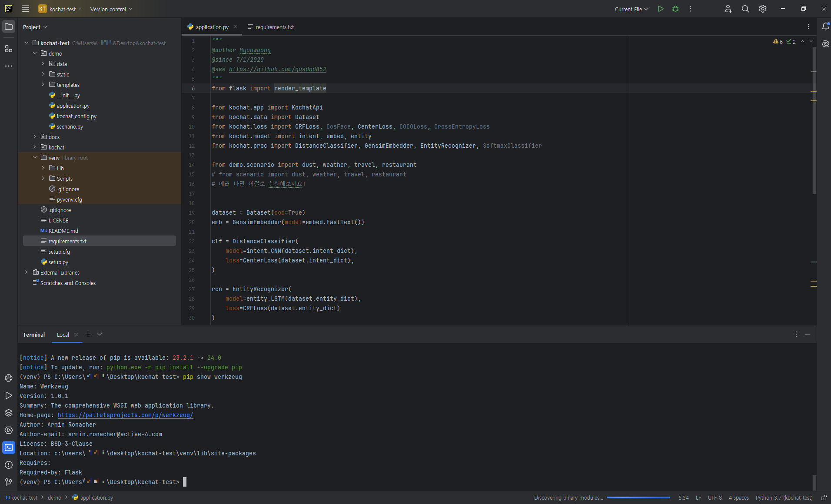Open the Python Packages layers icon
Screen dimensions: 831x504
(9, 413)
